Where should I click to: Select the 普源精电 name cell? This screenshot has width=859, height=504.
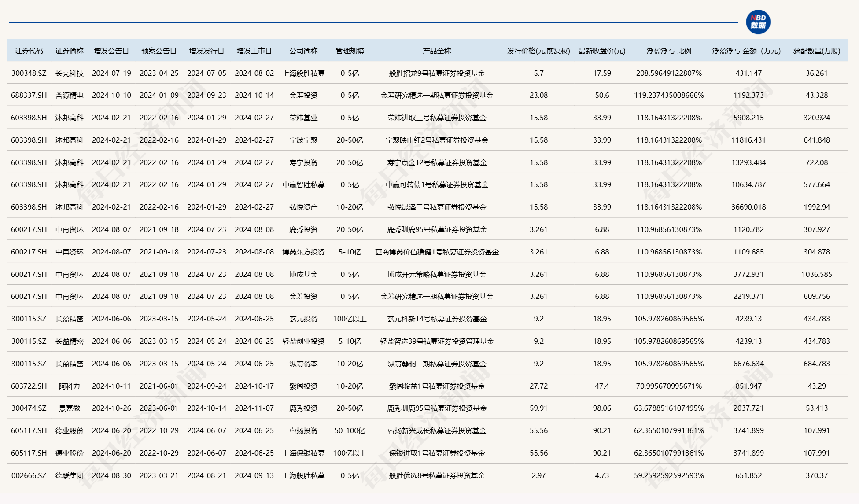[x=70, y=95]
